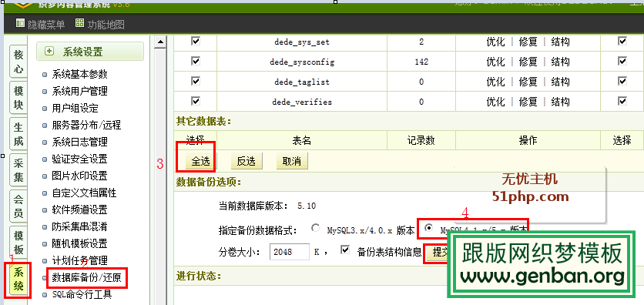The width and height of the screenshot is (644, 305).
Task: Select MySQL4.1.x/5.x 版本 radio button
Action: pyautogui.click(x=429, y=228)
